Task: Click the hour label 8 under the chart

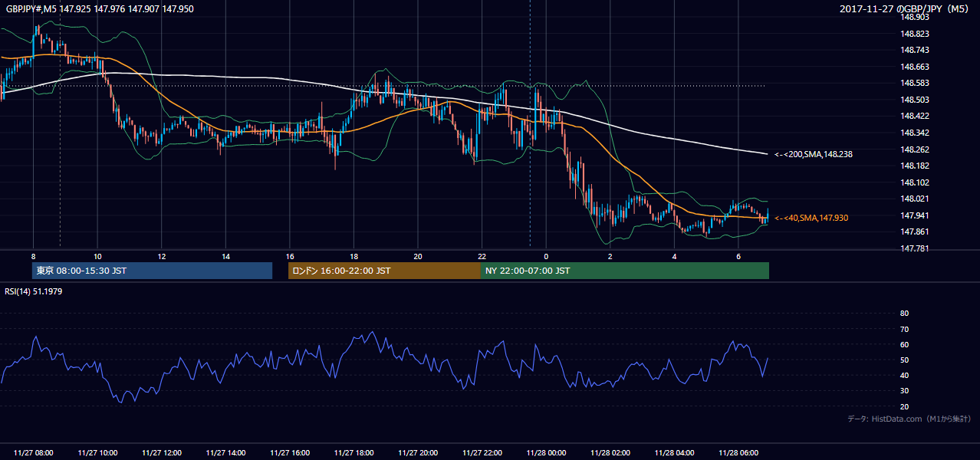Action: 33,256
